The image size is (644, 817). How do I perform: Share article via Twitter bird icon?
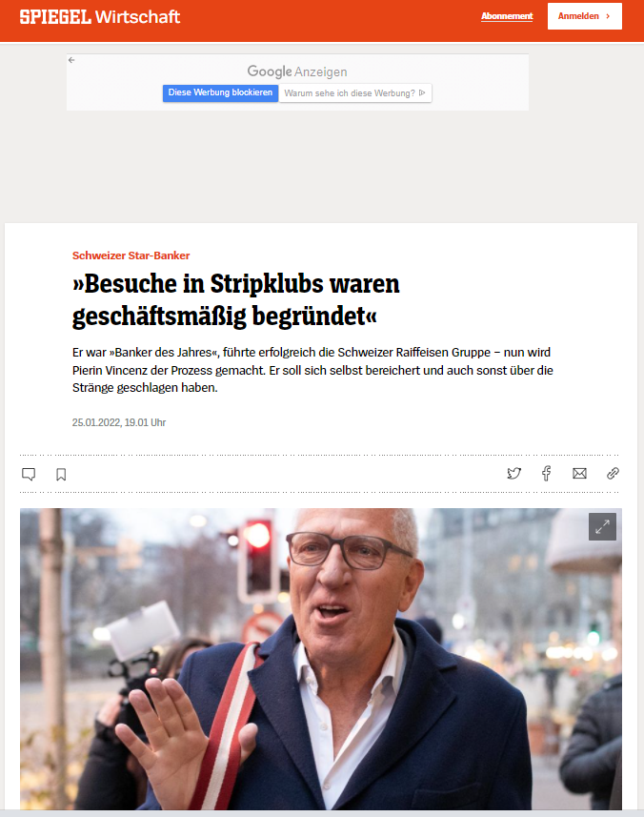click(x=513, y=473)
